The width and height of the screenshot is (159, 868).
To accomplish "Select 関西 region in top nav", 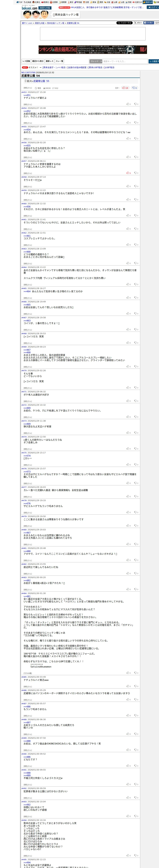I will [x=100, y=2].
